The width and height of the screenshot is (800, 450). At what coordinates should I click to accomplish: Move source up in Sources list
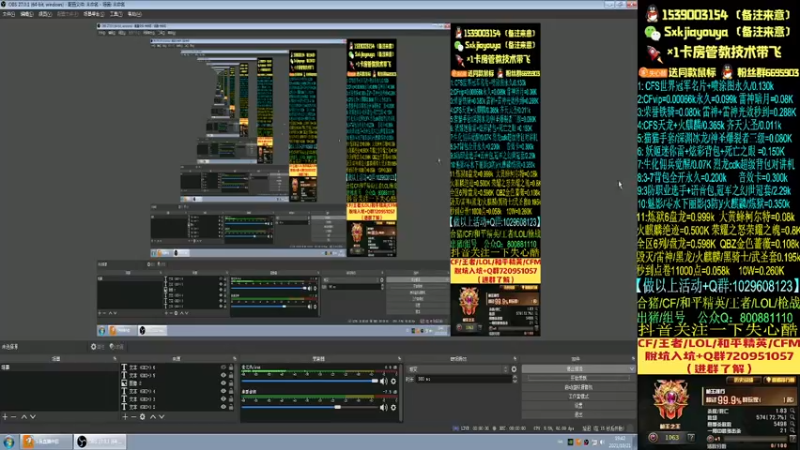153,417
